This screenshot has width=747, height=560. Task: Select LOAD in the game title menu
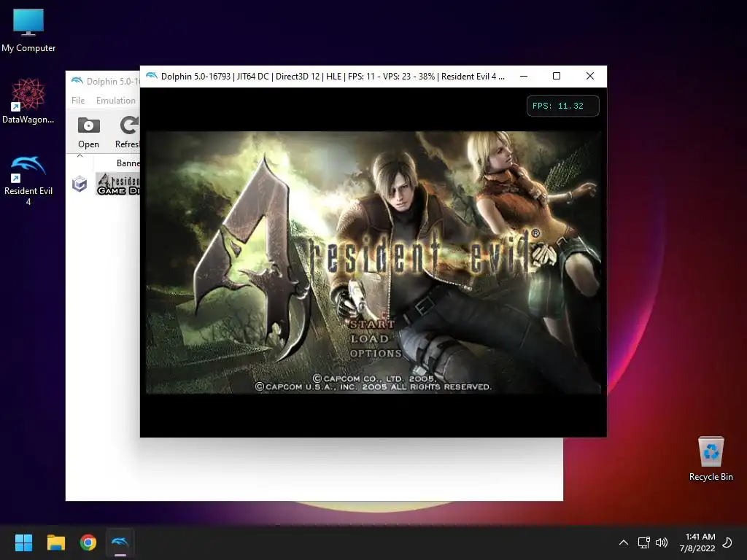(370, 338)
